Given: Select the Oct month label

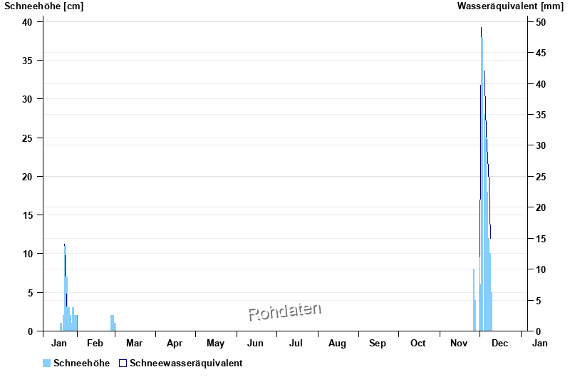Looking at the screenshot, I should [x=418, y=344].
